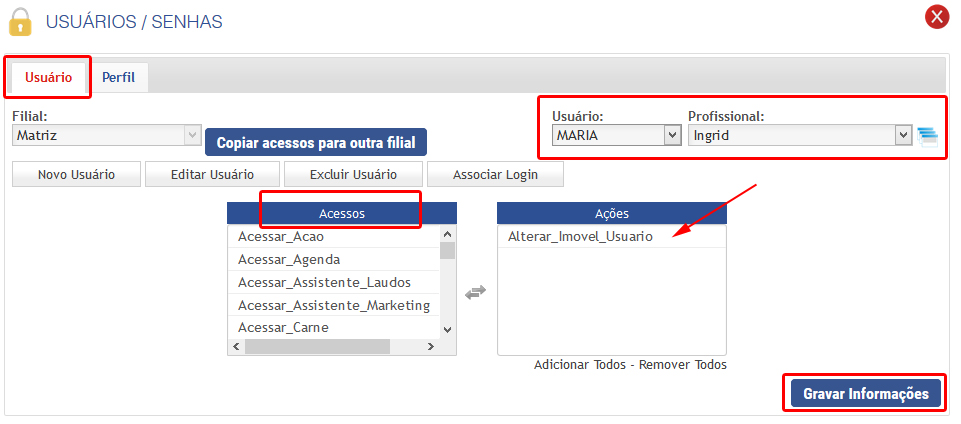Click the Acessos list scroll-down arrow

pos(447,329)
